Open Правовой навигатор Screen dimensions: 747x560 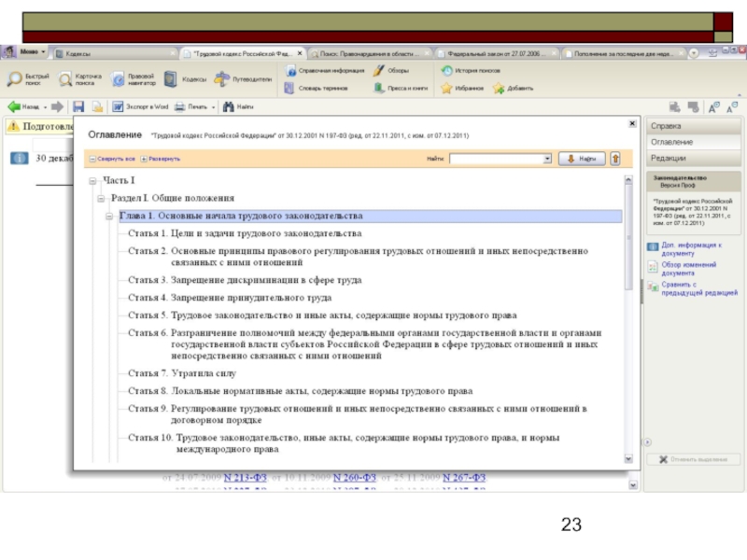pyautogui.click(x=133, y=79)
